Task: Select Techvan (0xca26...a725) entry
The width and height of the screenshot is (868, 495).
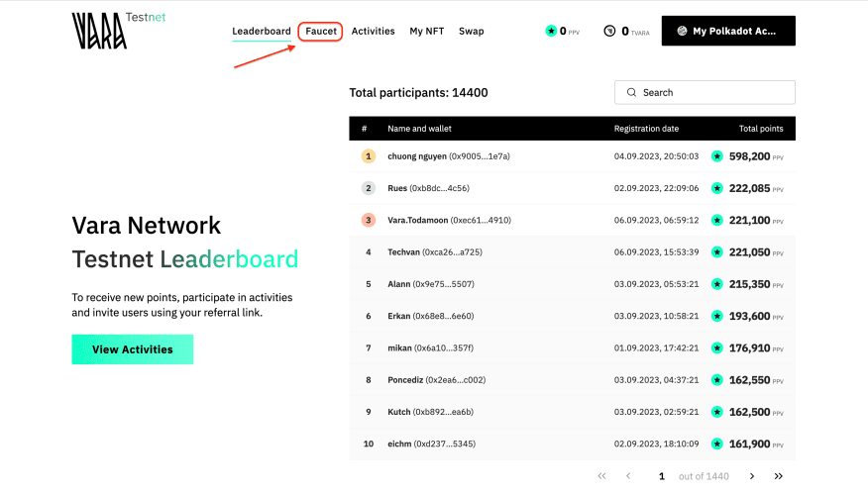Action: [573, 252]
